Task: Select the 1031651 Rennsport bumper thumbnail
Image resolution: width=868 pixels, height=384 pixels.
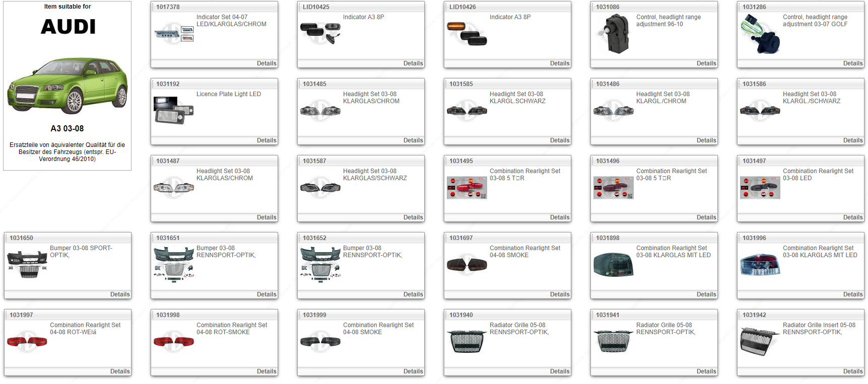Action: tap(174, 265)
